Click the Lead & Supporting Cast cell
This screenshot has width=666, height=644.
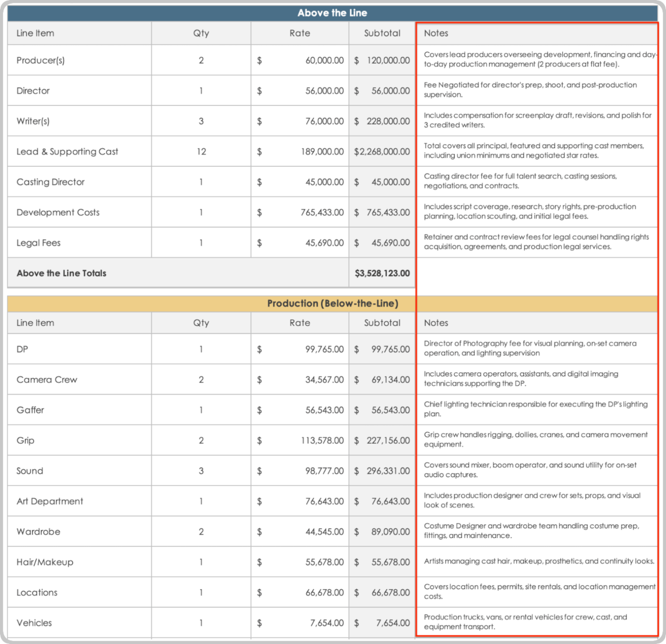pyautogui.click(x=80, y=152)
